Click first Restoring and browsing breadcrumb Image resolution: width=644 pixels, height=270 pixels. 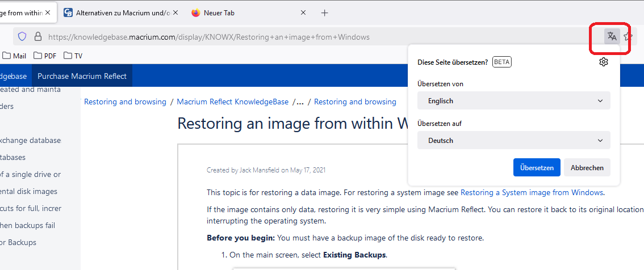pyautogui.click(x=126, y=102)
